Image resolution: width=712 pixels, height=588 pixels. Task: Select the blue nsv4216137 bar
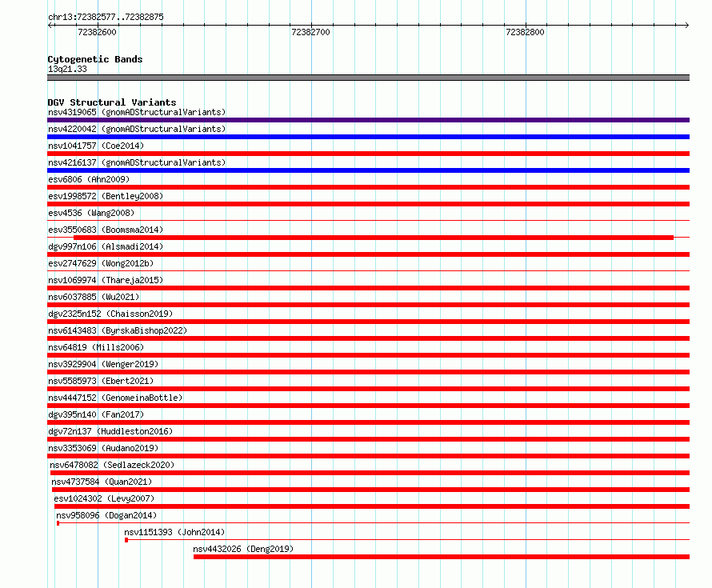pyautogui.click(x=368, y=170)
